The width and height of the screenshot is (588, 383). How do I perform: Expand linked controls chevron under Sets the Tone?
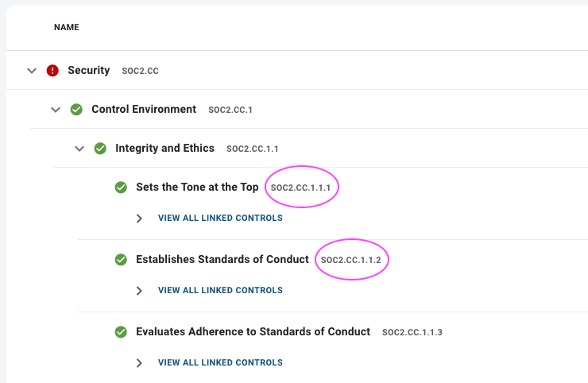(139, 219)
